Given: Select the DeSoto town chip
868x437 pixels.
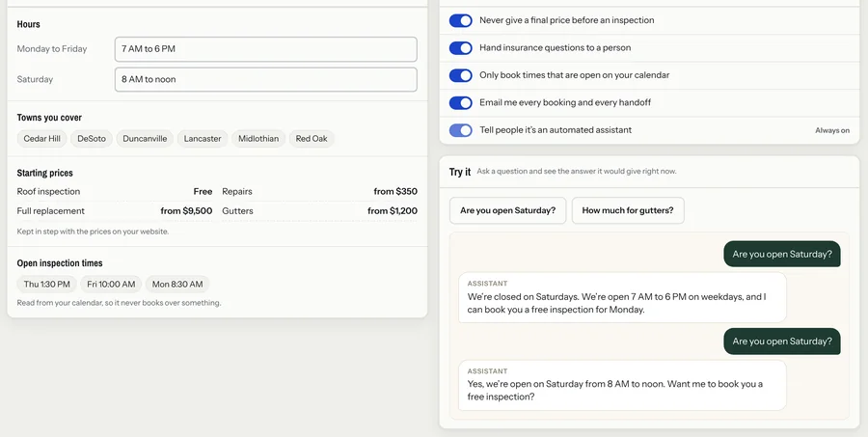Looking at the screenshot, I should [92, 139].
